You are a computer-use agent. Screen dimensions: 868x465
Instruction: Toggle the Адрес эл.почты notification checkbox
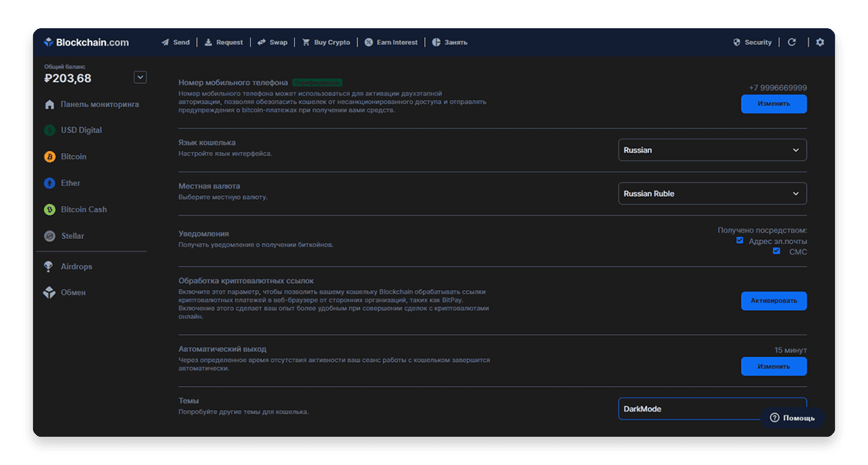[x=740, y=240]
